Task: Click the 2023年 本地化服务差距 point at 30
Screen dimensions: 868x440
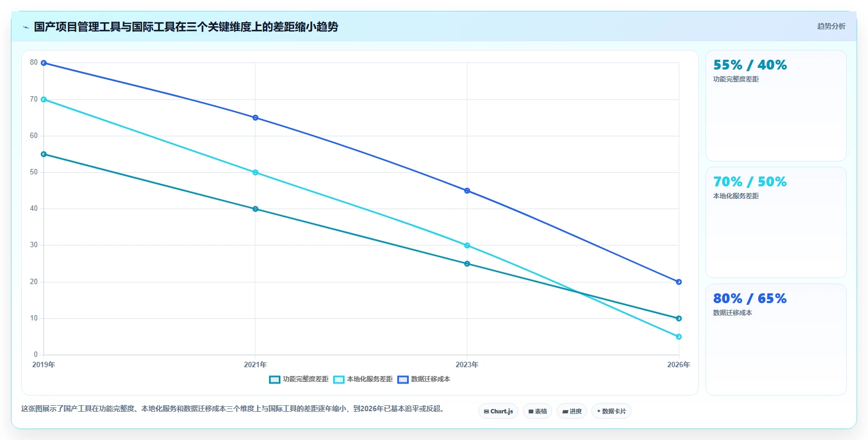Action: point(467,246)
